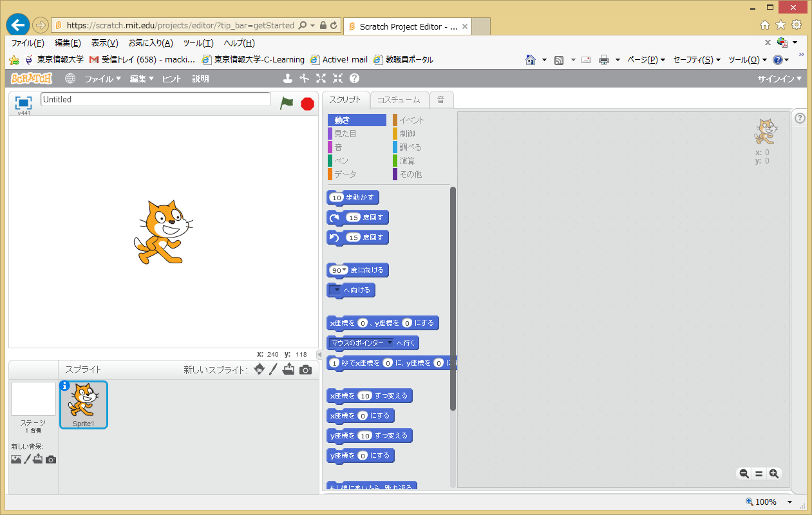Select the データ block category
812x515 pixels.
tap(356, 174)
